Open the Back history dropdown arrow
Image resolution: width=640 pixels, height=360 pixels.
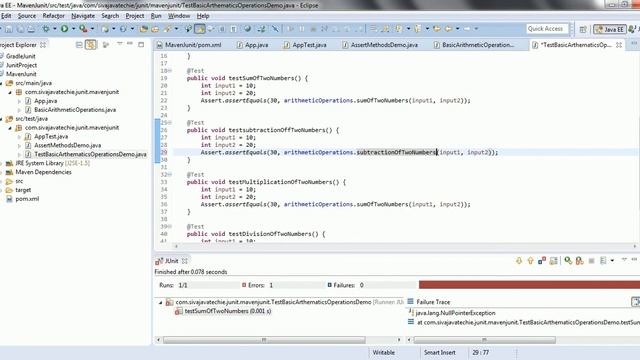tap(457, 29)
